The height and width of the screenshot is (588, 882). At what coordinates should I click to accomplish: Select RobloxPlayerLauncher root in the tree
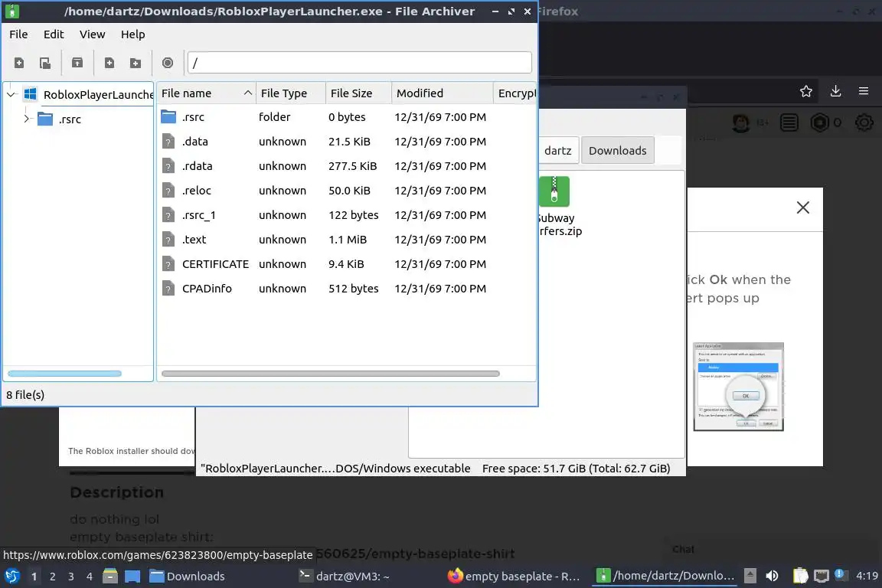(99, 94)
